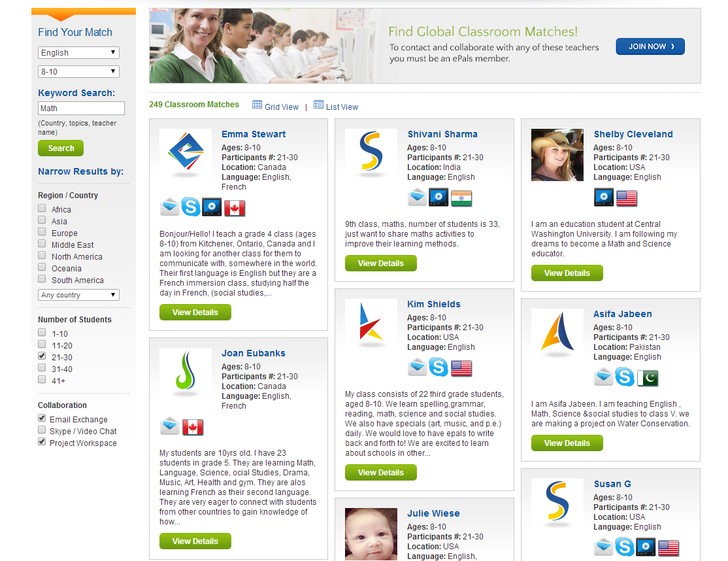Click Asifa Jabeen's Pakistan flag icon
This screenshot has height=561, width=728.
pos(648,378)
